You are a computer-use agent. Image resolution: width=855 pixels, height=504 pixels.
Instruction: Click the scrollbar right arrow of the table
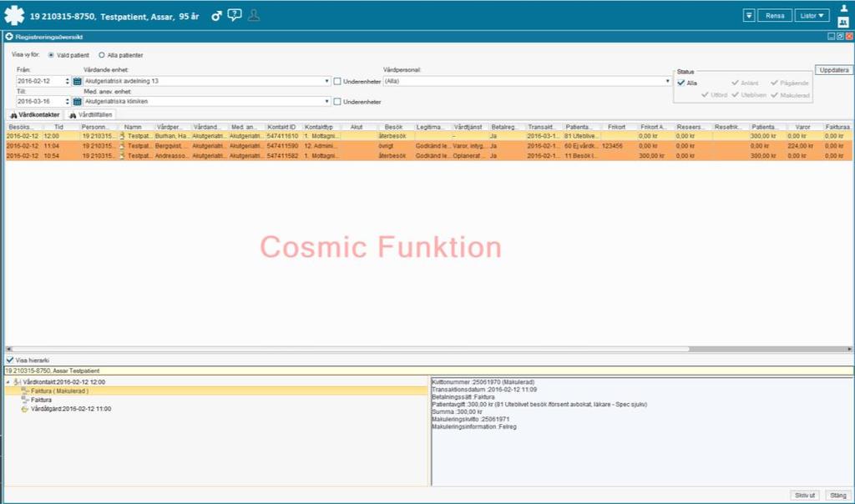pyautogui.click(x=849, y=349)
